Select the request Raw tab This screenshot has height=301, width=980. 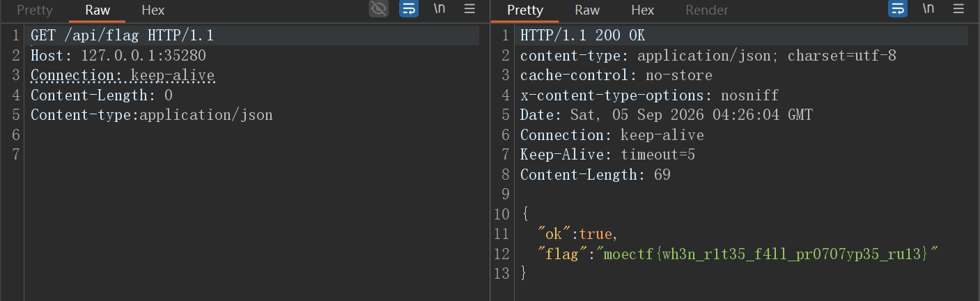pos(98,10)
